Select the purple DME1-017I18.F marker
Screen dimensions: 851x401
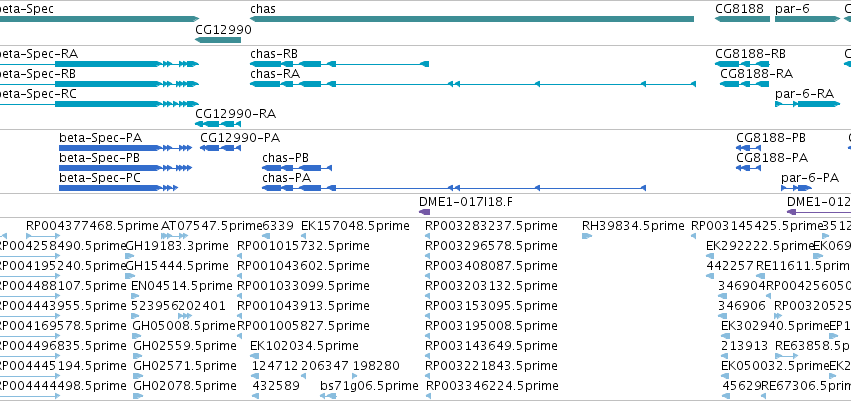[x=424, y=212]
